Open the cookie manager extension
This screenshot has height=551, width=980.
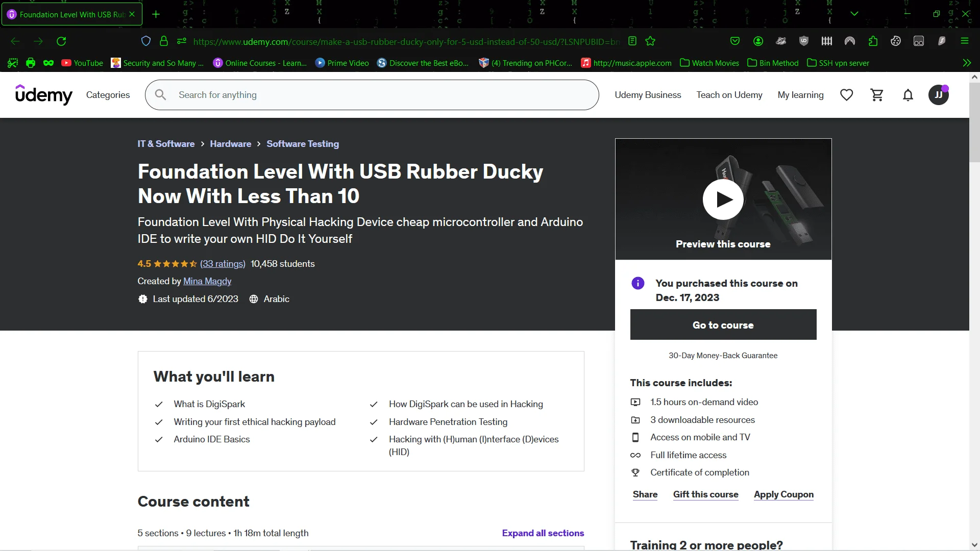(x=896, y=41)
